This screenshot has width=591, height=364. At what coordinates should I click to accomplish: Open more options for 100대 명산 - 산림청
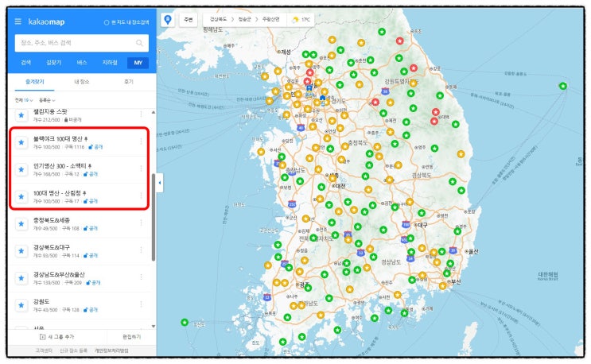142,196
